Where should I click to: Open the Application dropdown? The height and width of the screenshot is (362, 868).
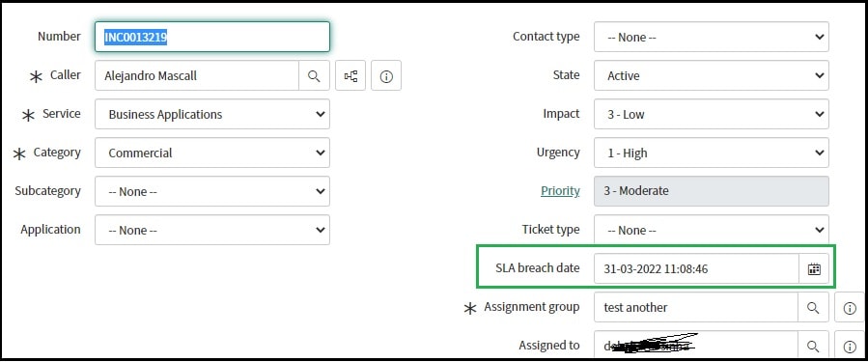[212, 230]
